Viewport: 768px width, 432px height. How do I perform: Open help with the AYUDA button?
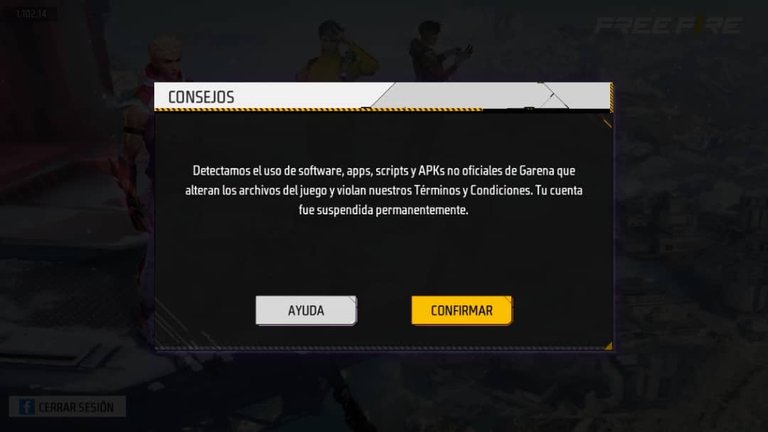point(306,310)
